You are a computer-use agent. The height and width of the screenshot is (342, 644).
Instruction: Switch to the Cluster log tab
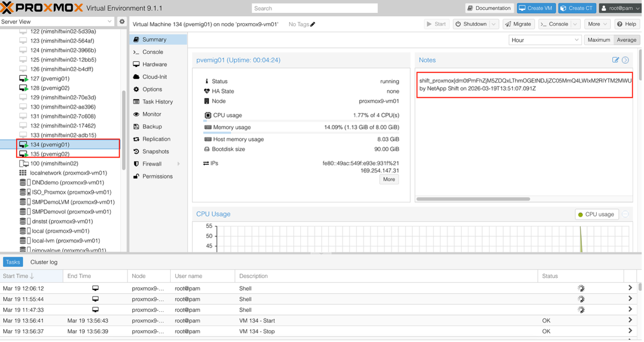point(44,262)
